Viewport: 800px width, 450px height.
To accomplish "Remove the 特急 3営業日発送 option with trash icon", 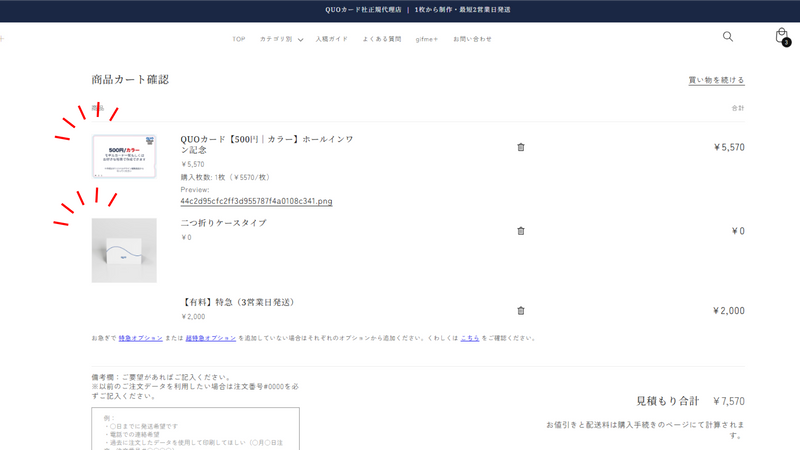I will [521, 310].
